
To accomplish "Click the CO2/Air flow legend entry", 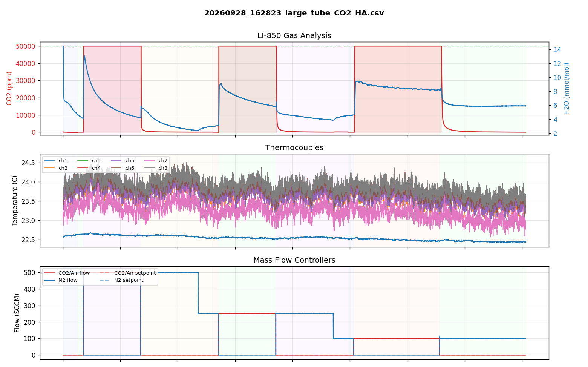I will pos(67,273).
